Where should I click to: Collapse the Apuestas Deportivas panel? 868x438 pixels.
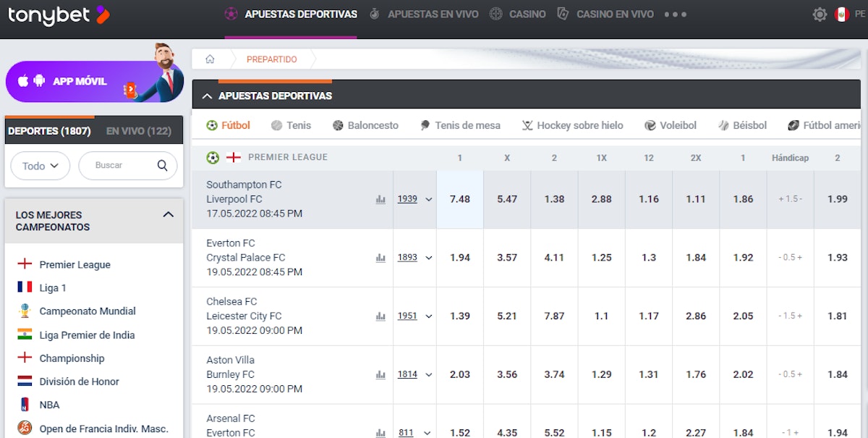(207, 96)
